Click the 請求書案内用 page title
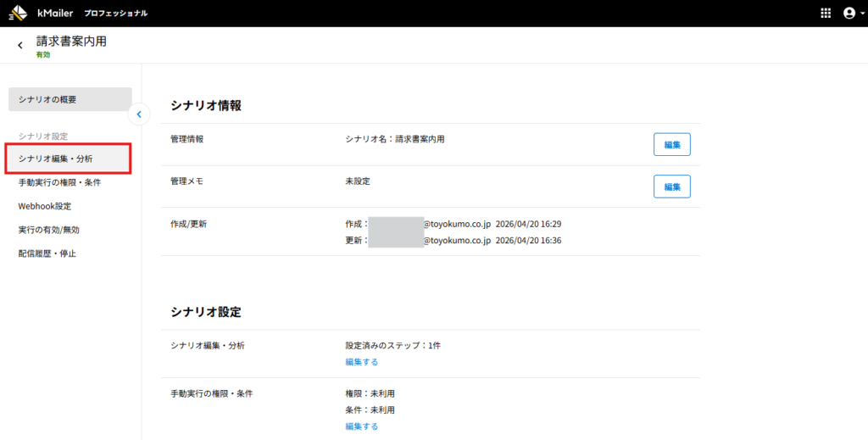 coord(71,41)
